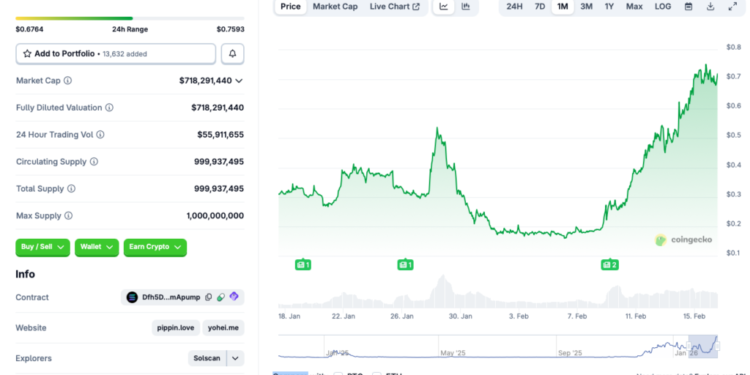Click the 11. Feb date axis label
This screenshot has height=375, width=750.
[x=636, y=316]
